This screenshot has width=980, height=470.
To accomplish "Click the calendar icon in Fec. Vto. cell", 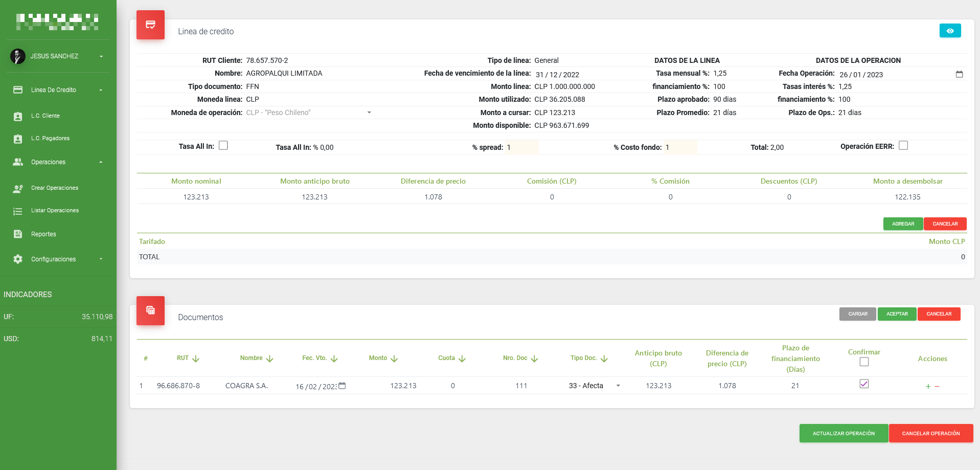I will tap(342, 386).
